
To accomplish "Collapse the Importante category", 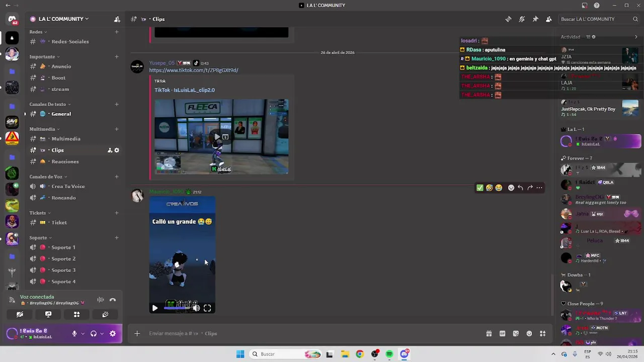I will 44,57.
